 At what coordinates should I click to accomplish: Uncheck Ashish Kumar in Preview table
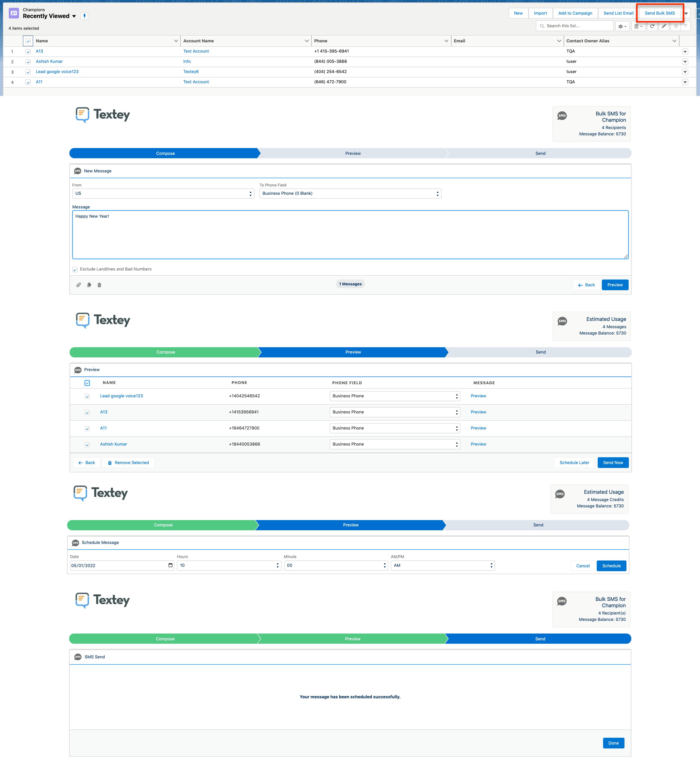pyautogui.click(x=87, y=444)
